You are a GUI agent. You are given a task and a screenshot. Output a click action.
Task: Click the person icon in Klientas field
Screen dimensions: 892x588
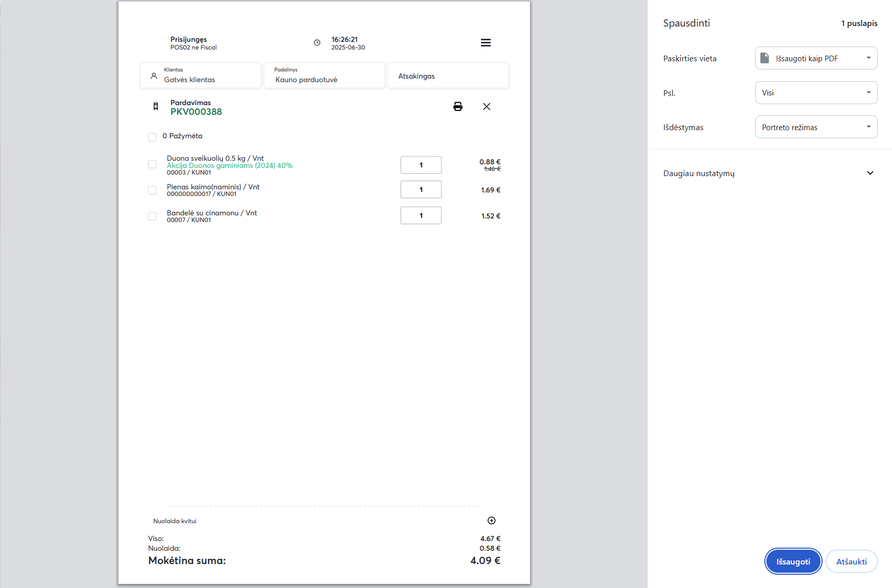(x=154, y=76)
